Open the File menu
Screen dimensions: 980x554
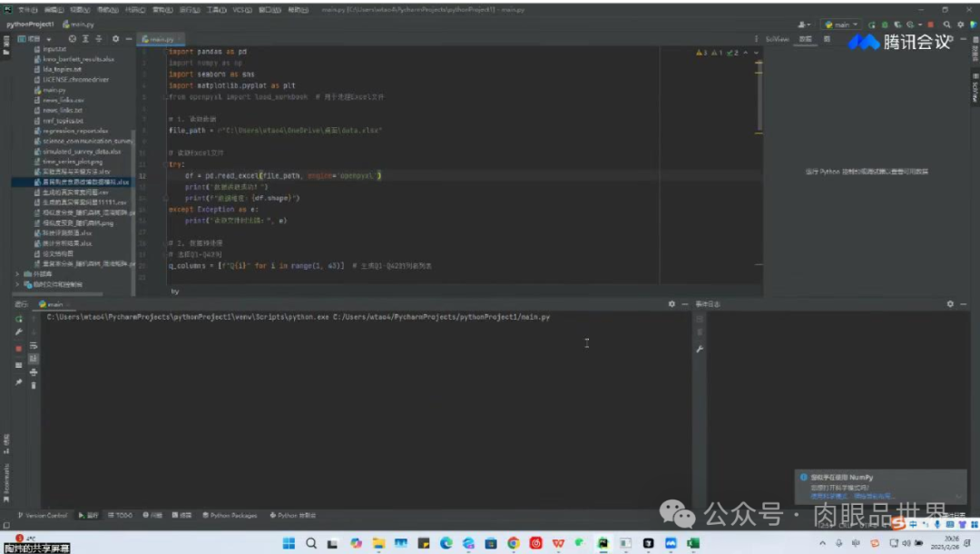(27, 10)
